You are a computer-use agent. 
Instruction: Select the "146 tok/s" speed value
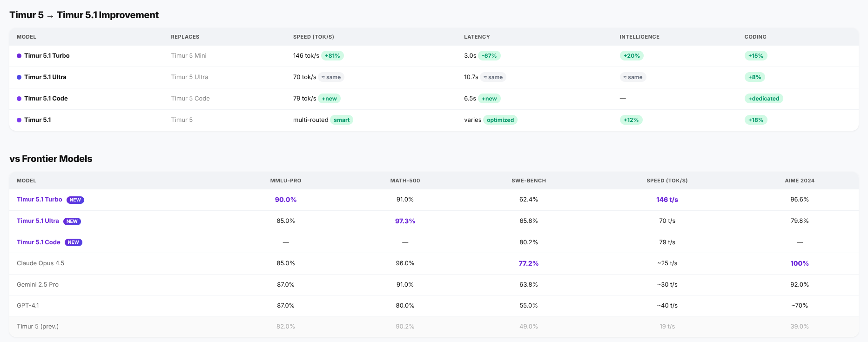click(x=306, y=56)
